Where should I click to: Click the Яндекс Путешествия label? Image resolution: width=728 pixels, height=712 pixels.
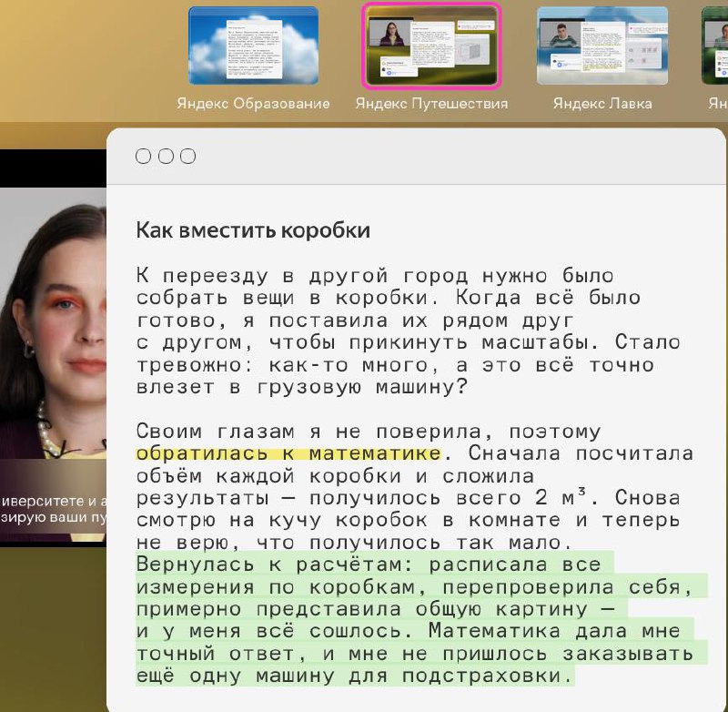click(x=431, y=103)
